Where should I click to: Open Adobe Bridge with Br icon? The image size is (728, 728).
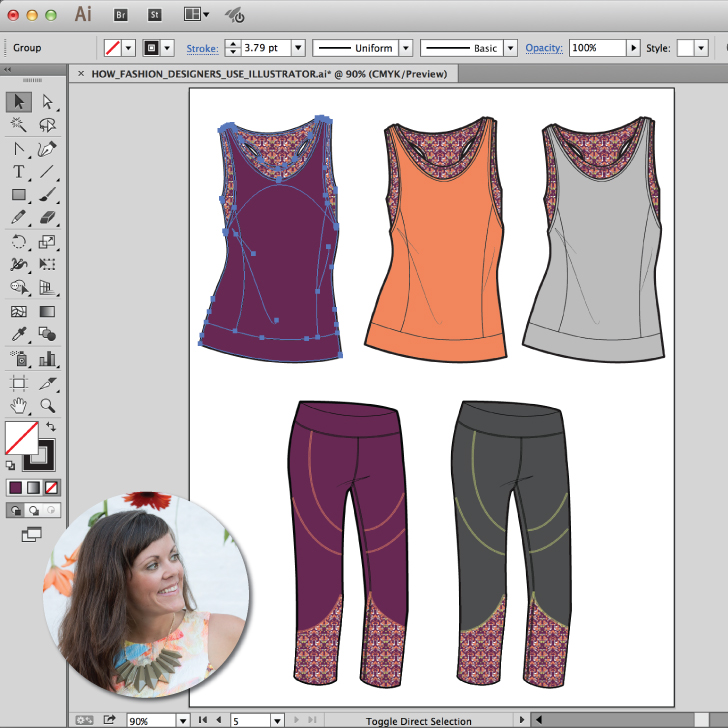pos(121,15)
